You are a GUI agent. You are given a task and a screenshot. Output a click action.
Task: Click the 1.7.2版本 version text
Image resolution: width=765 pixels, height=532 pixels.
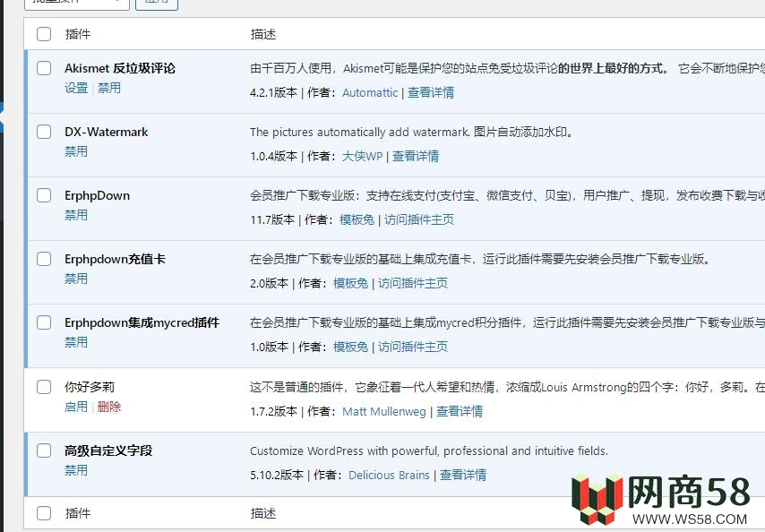(x=274, y=412)
